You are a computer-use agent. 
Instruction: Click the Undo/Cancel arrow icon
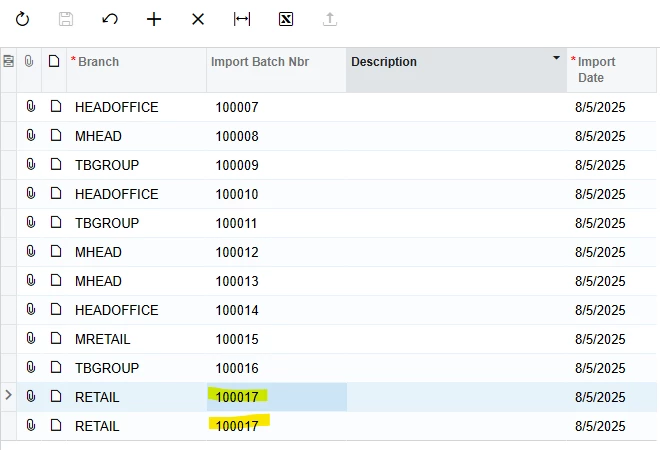pos(110,19)
